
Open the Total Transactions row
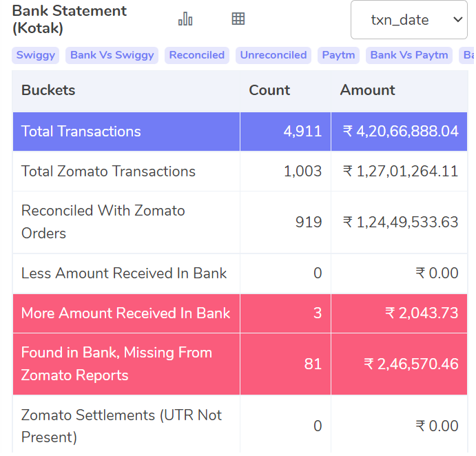(81, 132)
